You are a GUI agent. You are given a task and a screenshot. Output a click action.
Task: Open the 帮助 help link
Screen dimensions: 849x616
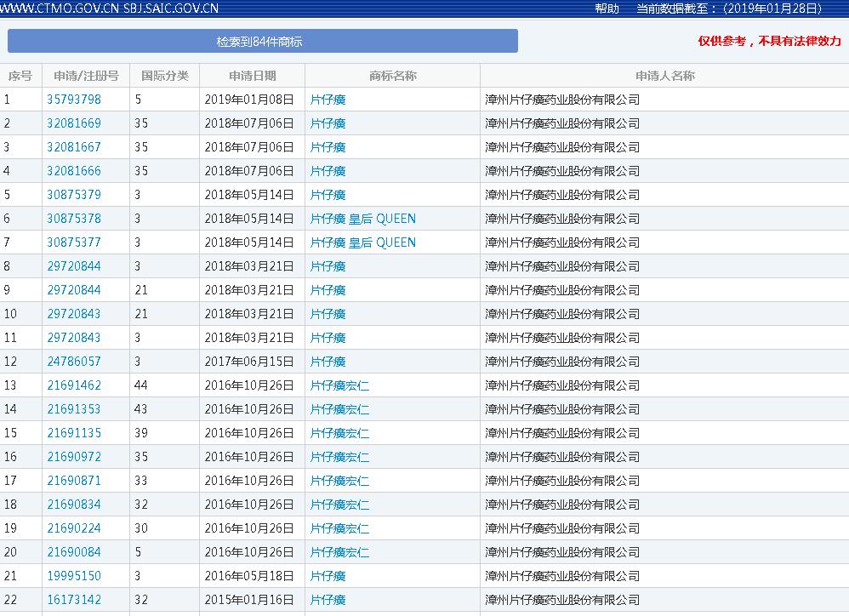[607, 9]
